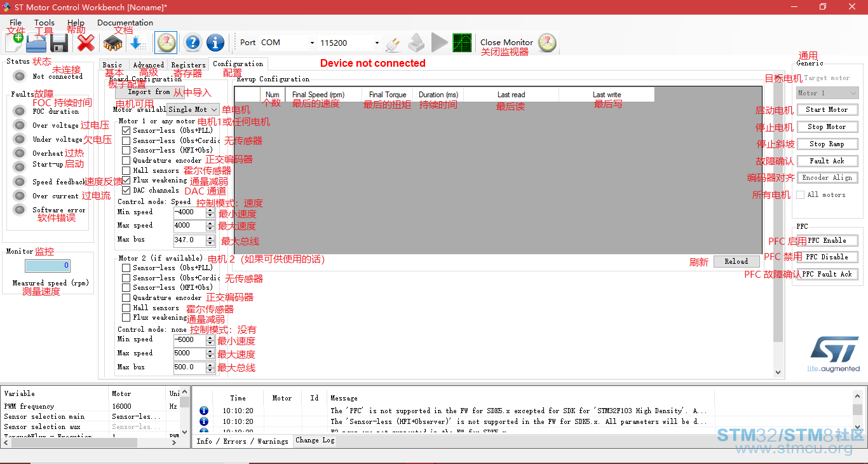This screenshot has width=868, height=464.
Task: Switch to the Change Log tab
Action: coord(315,440)
